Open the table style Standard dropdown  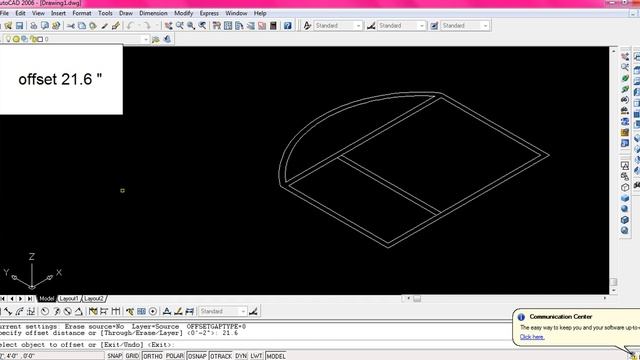tap(485, 26)
